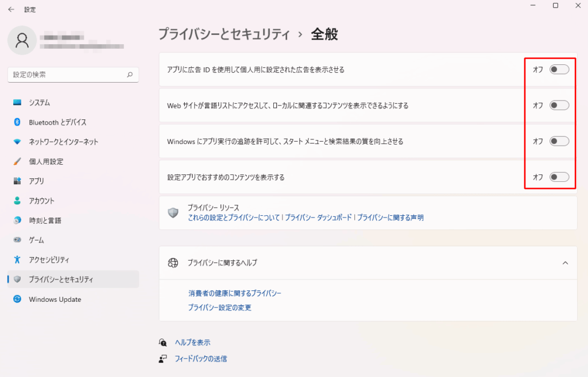Open アプリ category
Image resolution: width=588 pixels, height=377 pixels.
73,181
